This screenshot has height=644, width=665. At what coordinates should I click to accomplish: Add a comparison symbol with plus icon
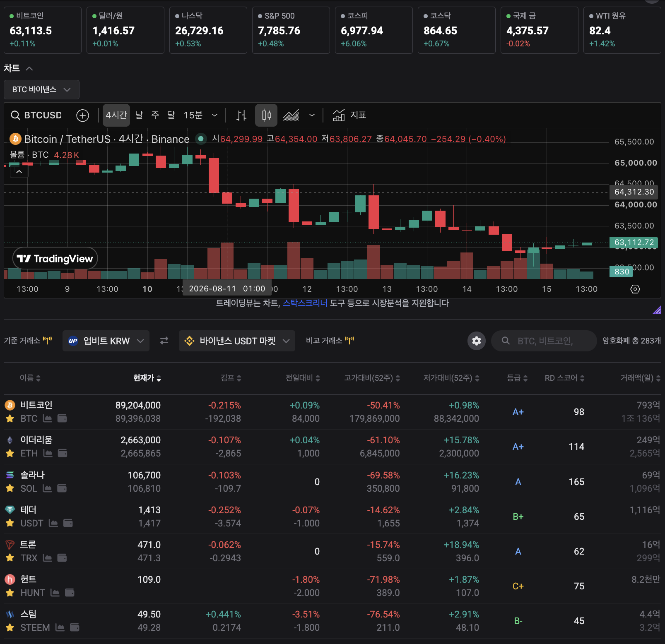click(83, 115)
